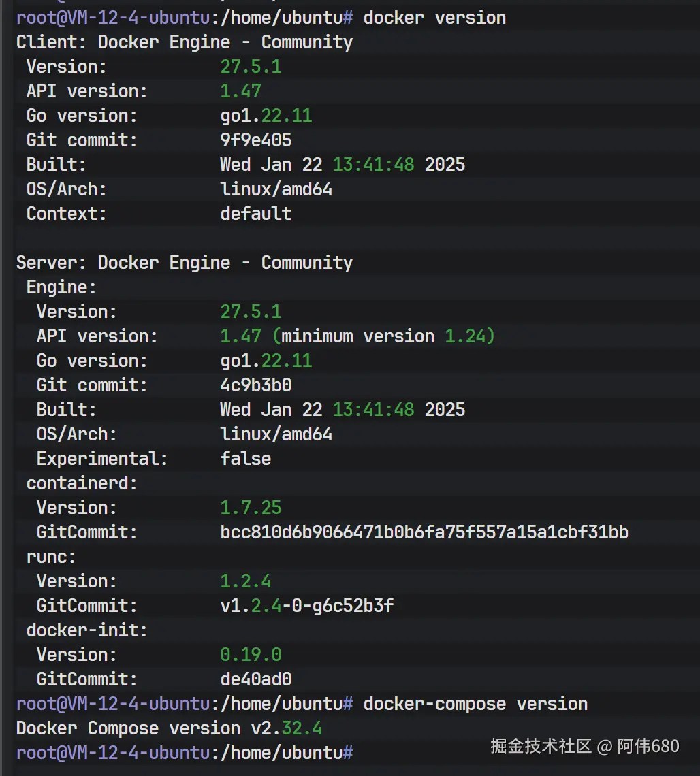Image resolution: width=700 pixels, height=776 pixels.
Task: Click the Server Docker Engine header line
Action: pyautogui.click(x=184, y=263)
